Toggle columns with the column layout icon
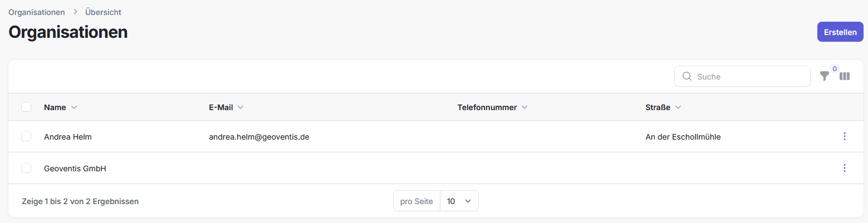 (845, 77)
